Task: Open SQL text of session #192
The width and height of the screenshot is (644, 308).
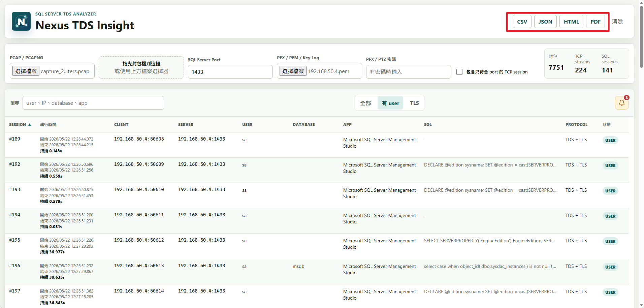Action: point(490,165)
